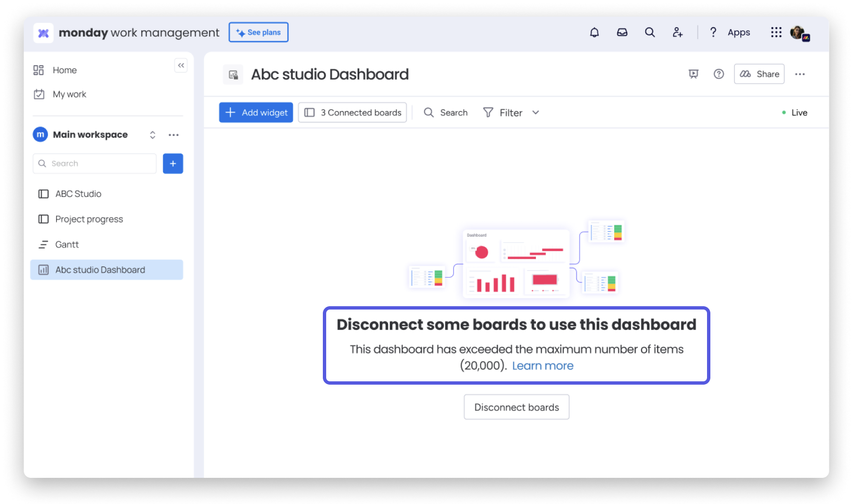
Task: Click the blue add item plus button
Action: pyautogui.click(x=173, y=164)
